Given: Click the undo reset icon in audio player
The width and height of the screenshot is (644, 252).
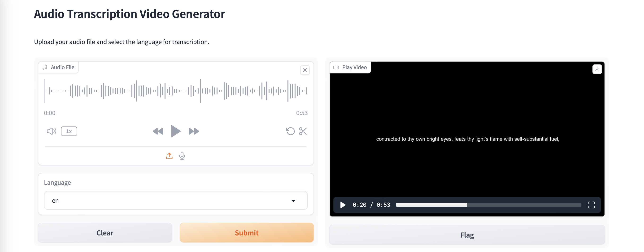Looking at the screenshot, I should (x=290, y=131).
